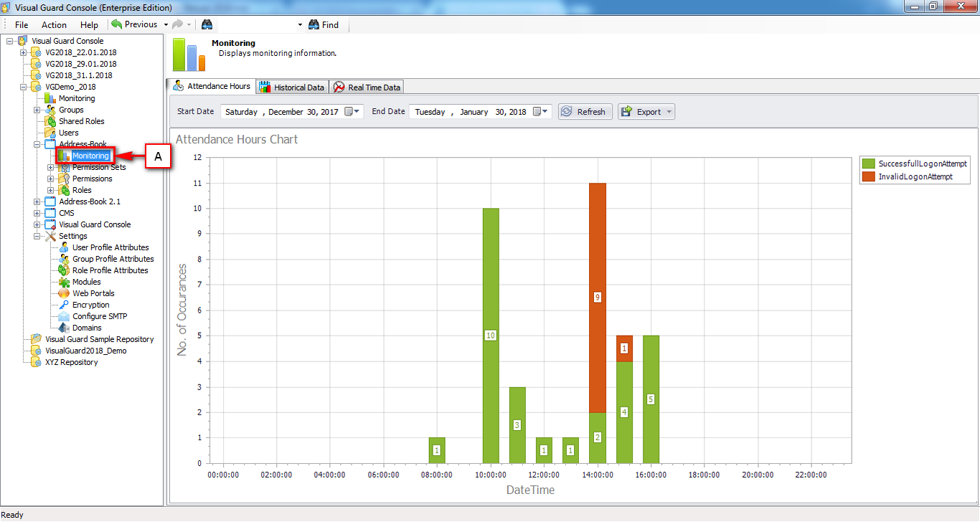Click the Previous navigation arrow icon
Image resolution: width=980 pixels, height=522 pixels.
pyautogui.click(x=118, y=24)
